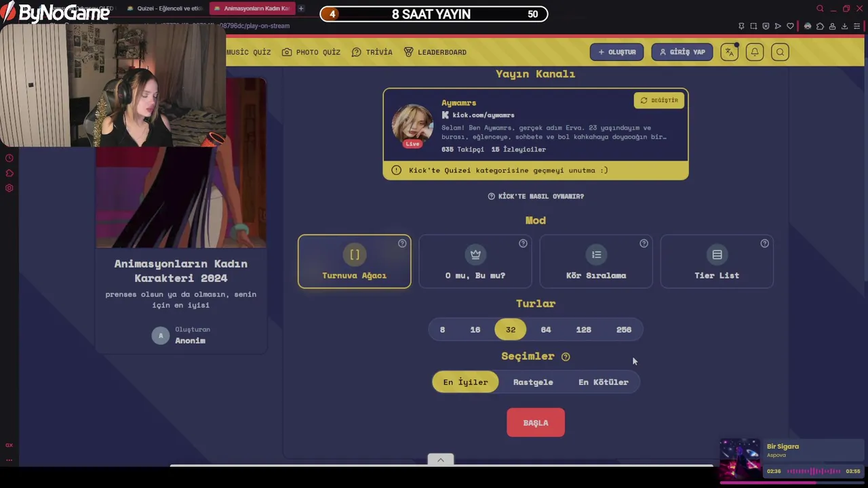Open the browser extensions cube icon
Screen dimensions: 868x488
[x=820, y=26]
